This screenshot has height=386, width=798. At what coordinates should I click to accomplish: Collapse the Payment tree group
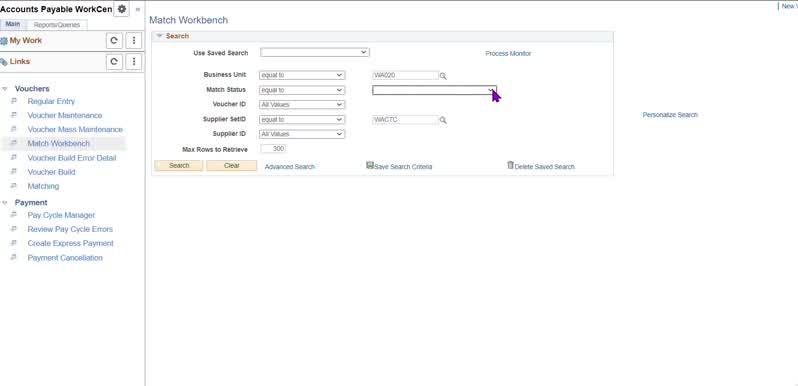[x=5, y=203]
